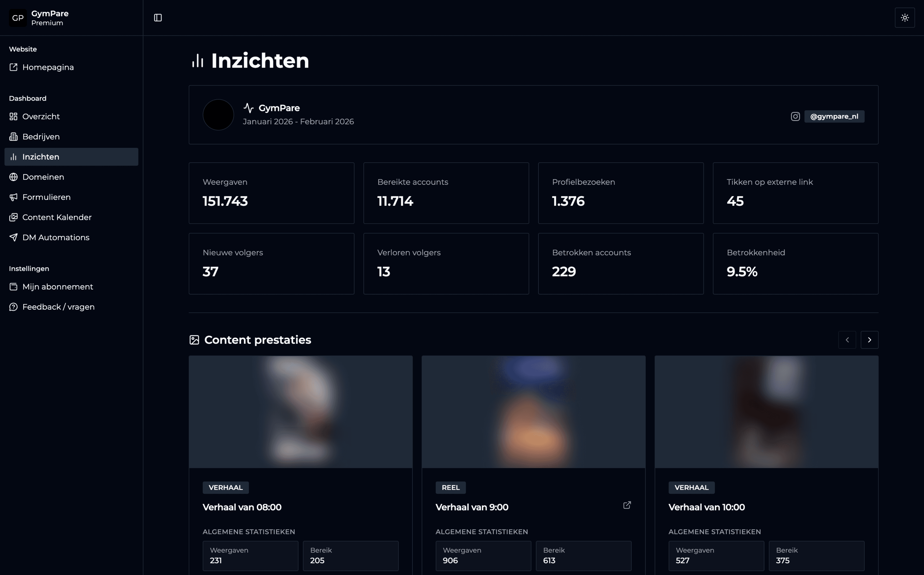The height and width of the screenshot is (575, 924).
Task: Click the Instagram icon near the profile
Action: (x=795, y=116)
